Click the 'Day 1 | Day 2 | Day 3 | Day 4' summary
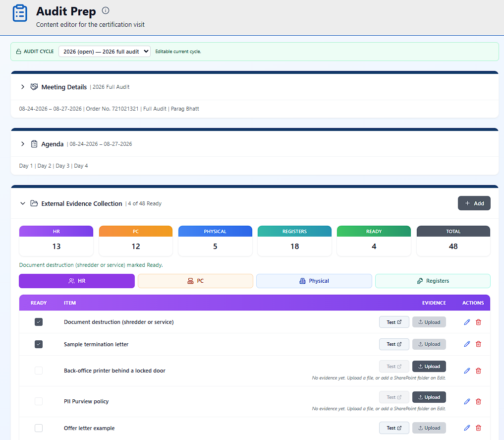 54,166
